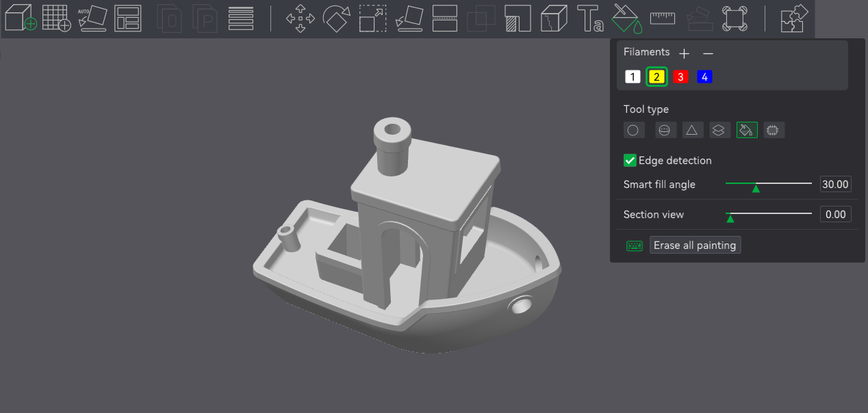Activate the Scale tool
The image size is (868, 413).
[x=372, y=18]
